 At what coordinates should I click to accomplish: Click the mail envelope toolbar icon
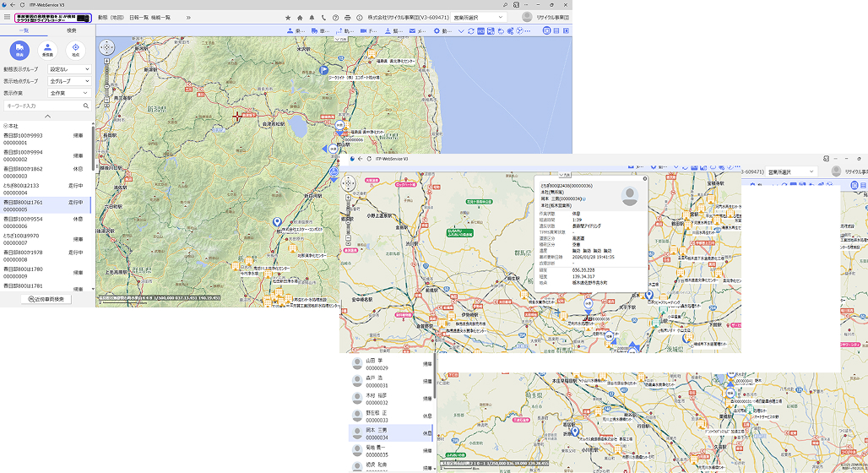coord(412,31)
